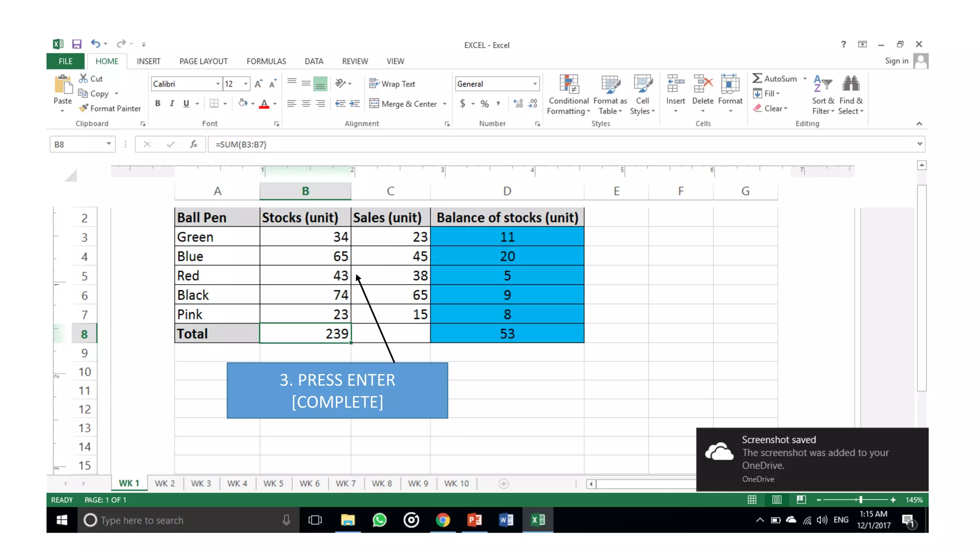Expand the General number format dropdown
The image size is (980, 551).
click(x=535, y=84)
